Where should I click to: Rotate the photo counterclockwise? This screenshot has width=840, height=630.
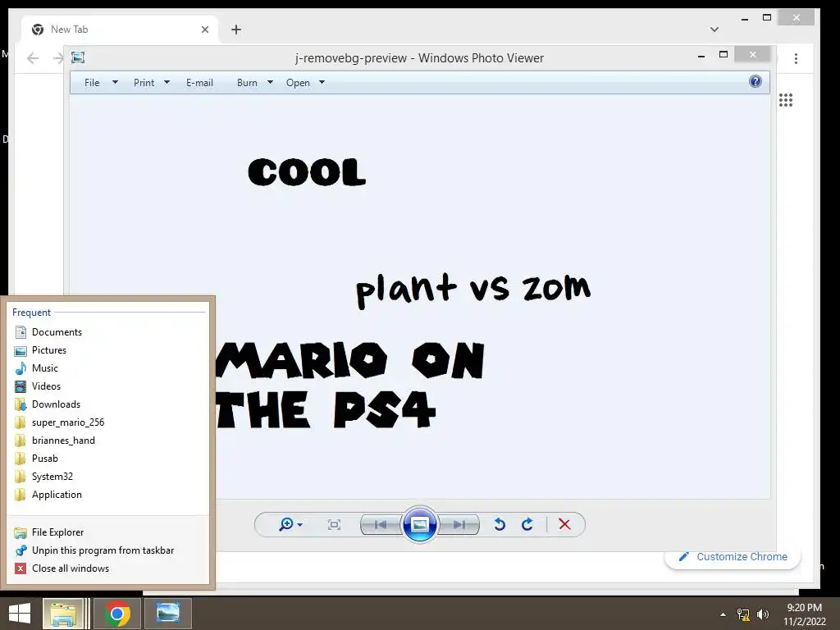point(500,524)
